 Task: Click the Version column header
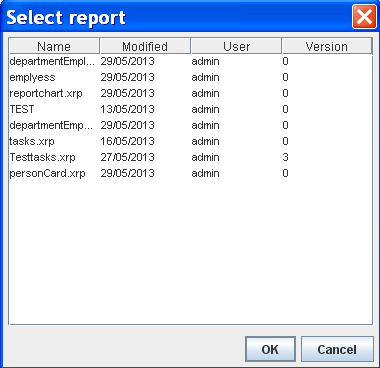327,46
